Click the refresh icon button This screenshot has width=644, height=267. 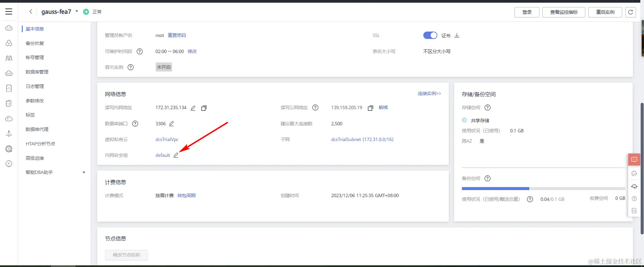pos(631,12)
